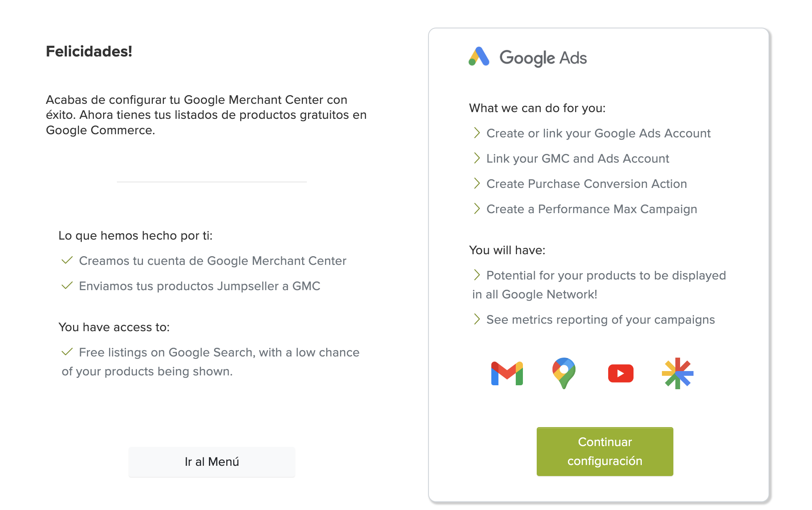The image size is (812, 510).
Task: Click chevron beside Link your GMC
Action: point(477,158)
